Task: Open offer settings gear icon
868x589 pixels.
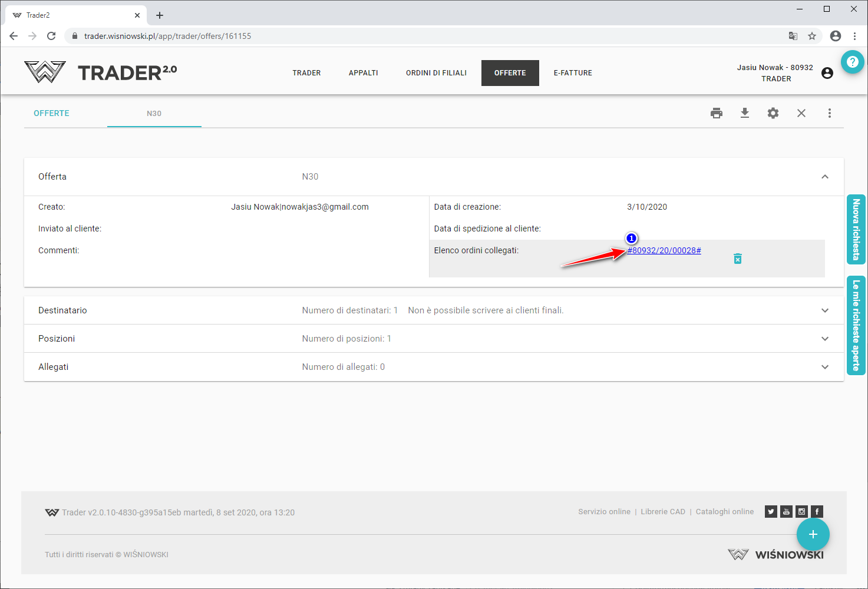Action: point(773,113)
